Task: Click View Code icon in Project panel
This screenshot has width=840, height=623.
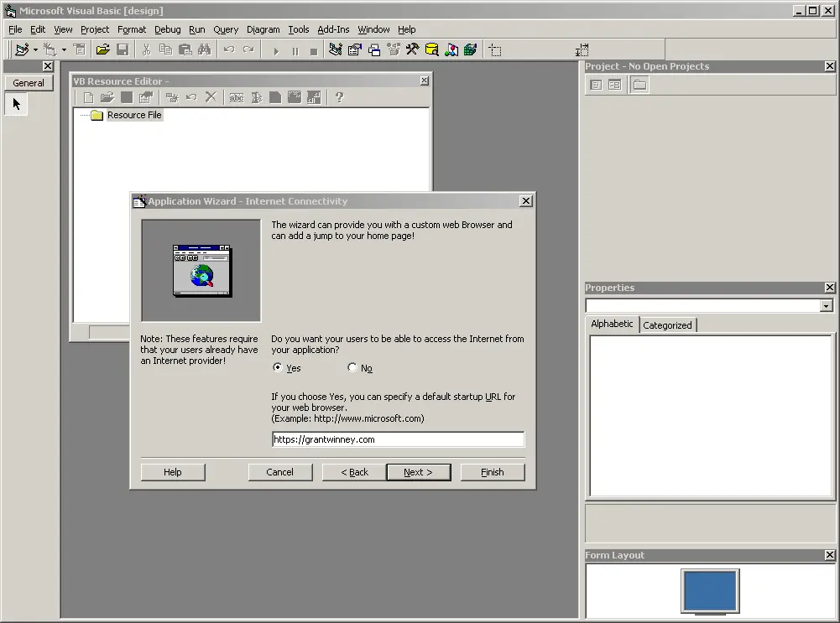Action: coord(596,85)
